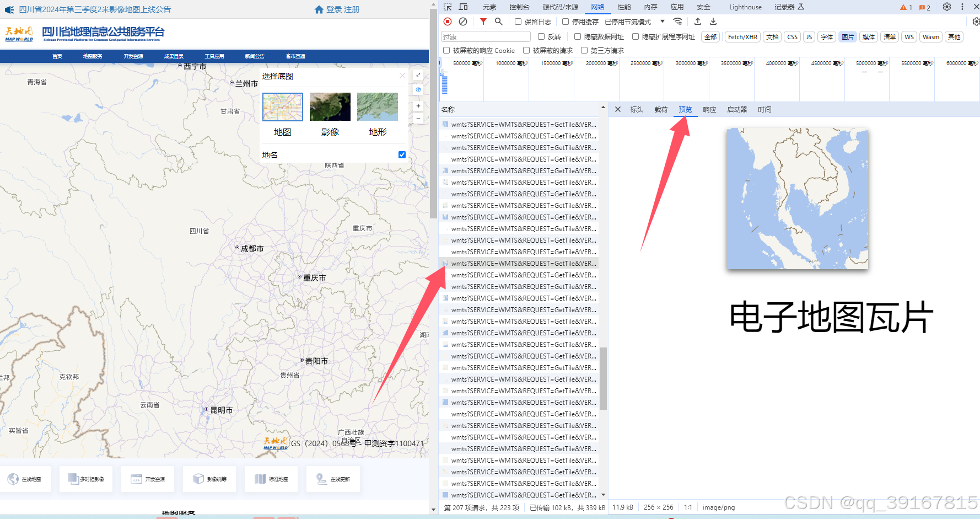Open the throttling mode dropdown
This screenshot has width=980, height=519.
634,22
